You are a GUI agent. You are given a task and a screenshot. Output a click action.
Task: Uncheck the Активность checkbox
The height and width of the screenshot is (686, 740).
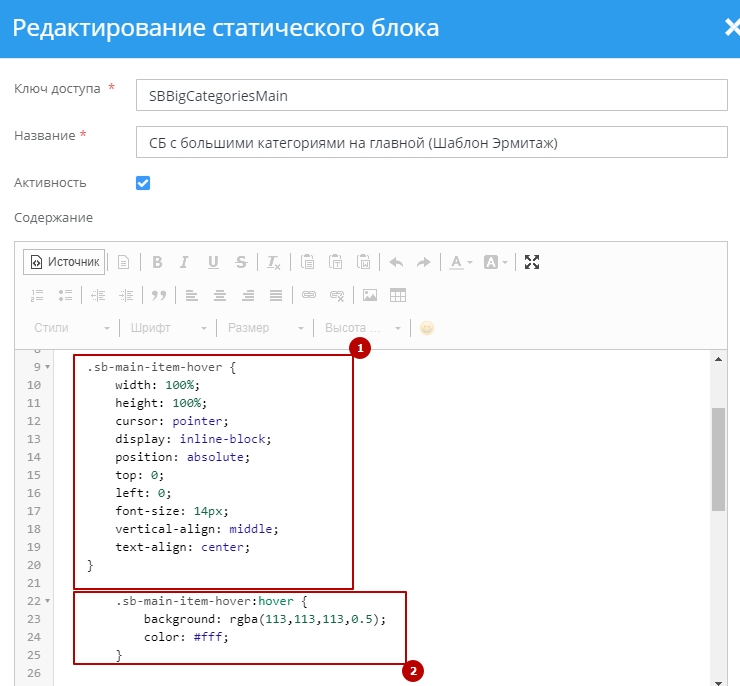click(143, 183)
